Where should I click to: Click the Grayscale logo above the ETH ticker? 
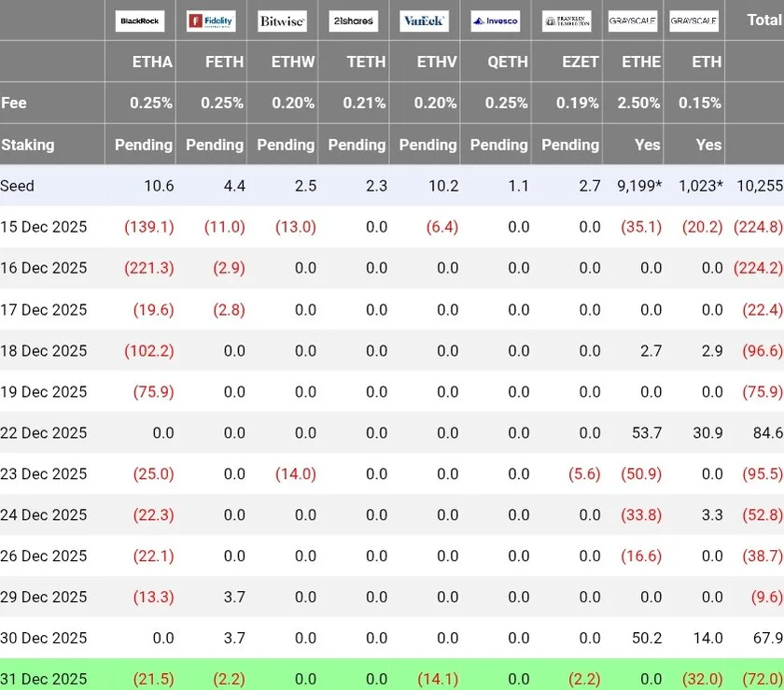pos(693,21)
